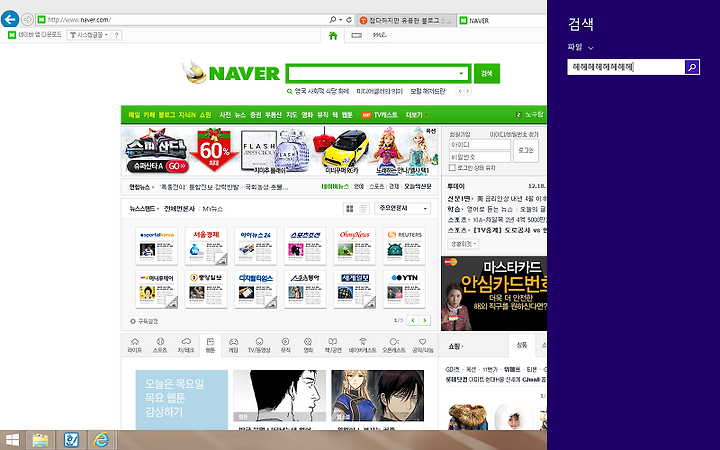Click the TV/동영상 category icon

259,345
